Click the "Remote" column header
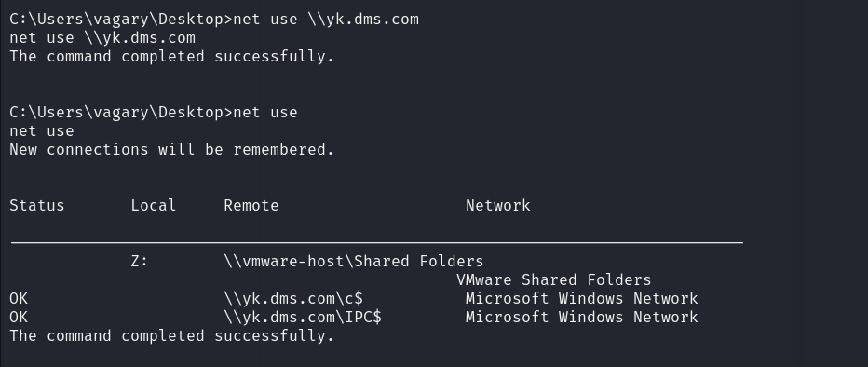The width and height of the screenshot is (868, 367). 251,205
